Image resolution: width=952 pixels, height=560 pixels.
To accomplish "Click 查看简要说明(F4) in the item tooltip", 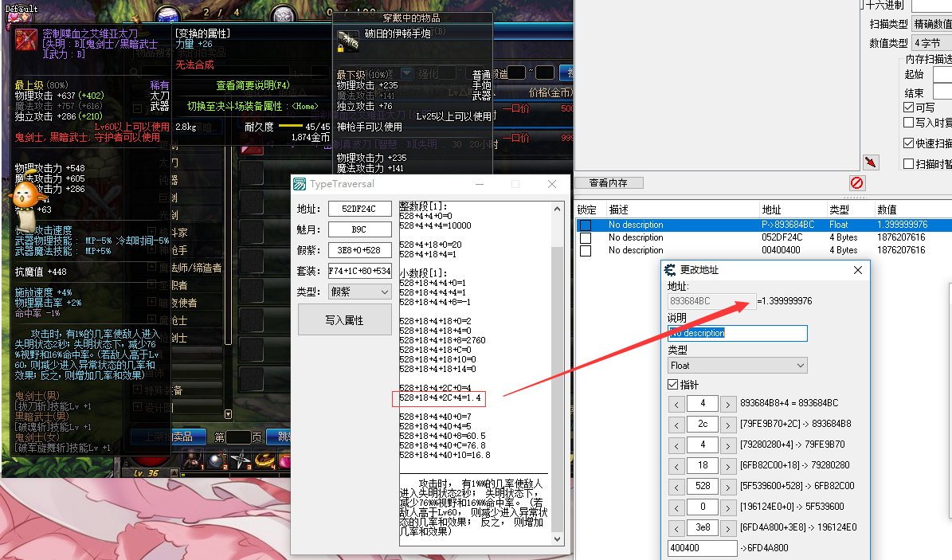I will 253,86.
